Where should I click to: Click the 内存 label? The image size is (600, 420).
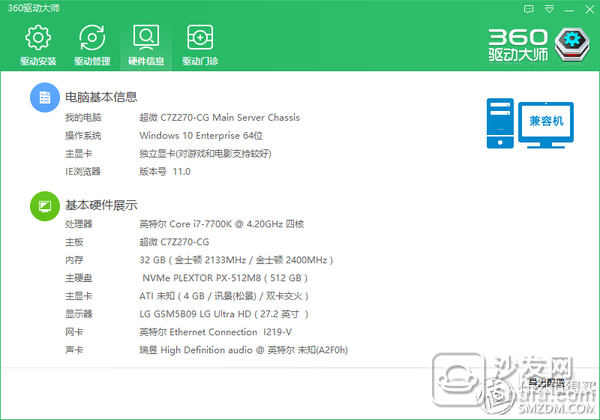click(x=74, y=260)
